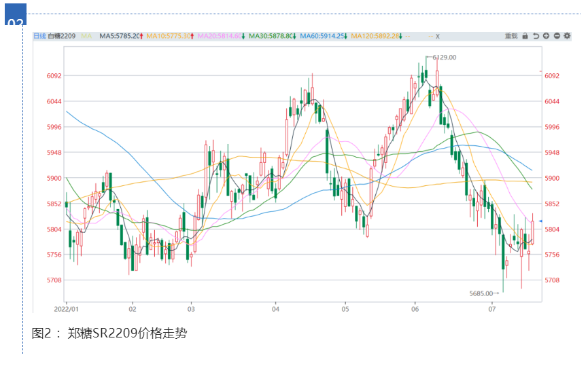Viewport: 588px width, 366px height.
Task: Open chart settings gear icon
Action: click(x=567, y=35)
